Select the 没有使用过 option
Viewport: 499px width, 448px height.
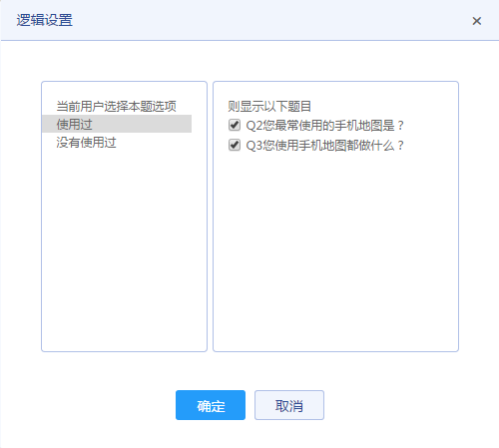tap(86, 143)
